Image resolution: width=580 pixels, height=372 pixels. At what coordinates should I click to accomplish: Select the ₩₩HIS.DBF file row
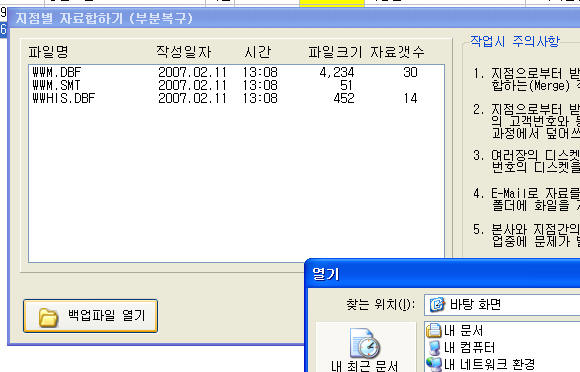pyautogui.click(x=236, y=98)
